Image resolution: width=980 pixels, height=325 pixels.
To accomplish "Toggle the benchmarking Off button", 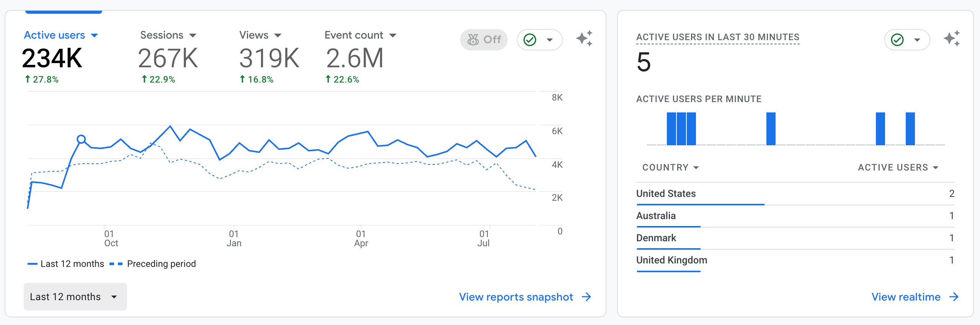I will click(x=484, y=40).
